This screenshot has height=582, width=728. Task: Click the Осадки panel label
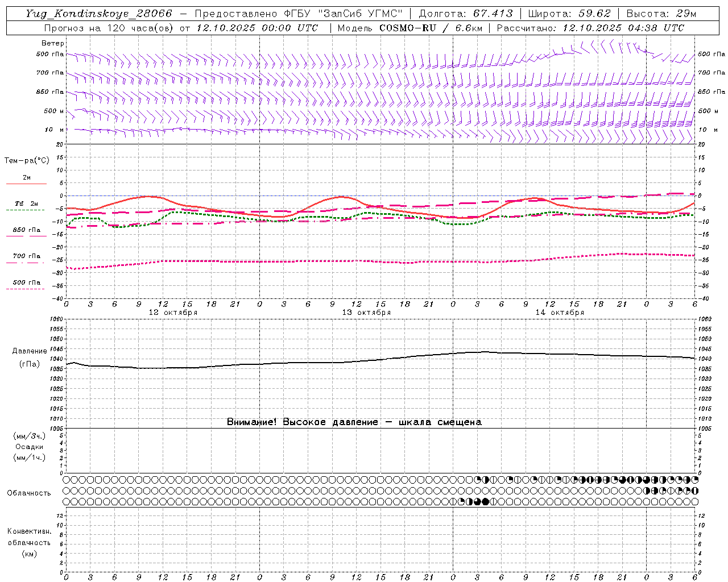point(30,447)
